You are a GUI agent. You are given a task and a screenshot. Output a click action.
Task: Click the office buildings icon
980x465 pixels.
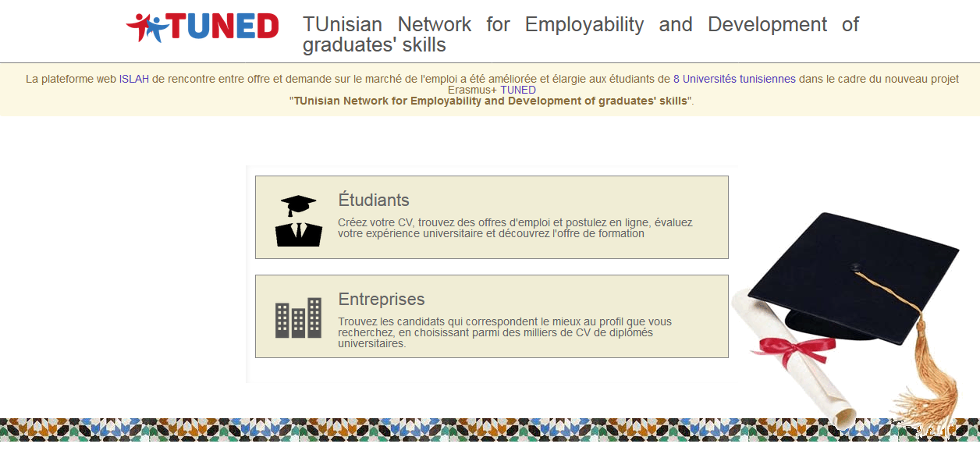pos(298,318)
